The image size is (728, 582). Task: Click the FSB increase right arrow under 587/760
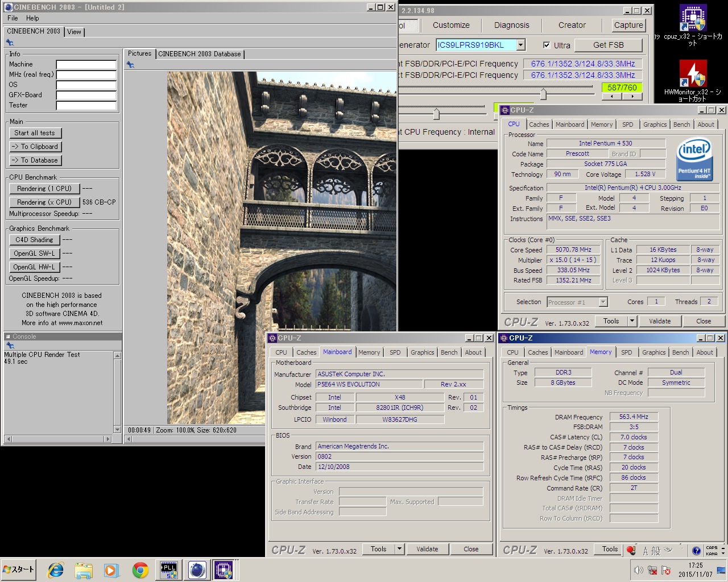point(632,97)
